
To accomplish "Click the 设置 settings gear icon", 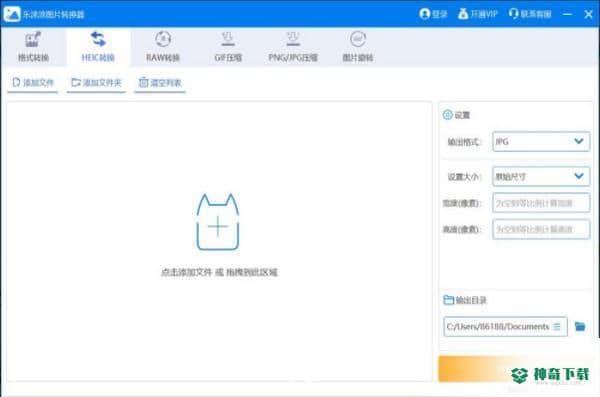I will point(447,115).
